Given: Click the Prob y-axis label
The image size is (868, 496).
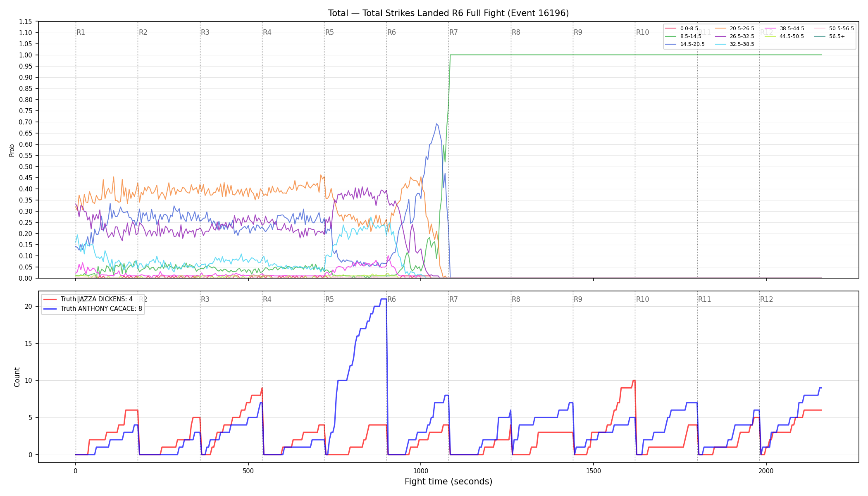Looking at the screenshot, I should tap(12, 150).
